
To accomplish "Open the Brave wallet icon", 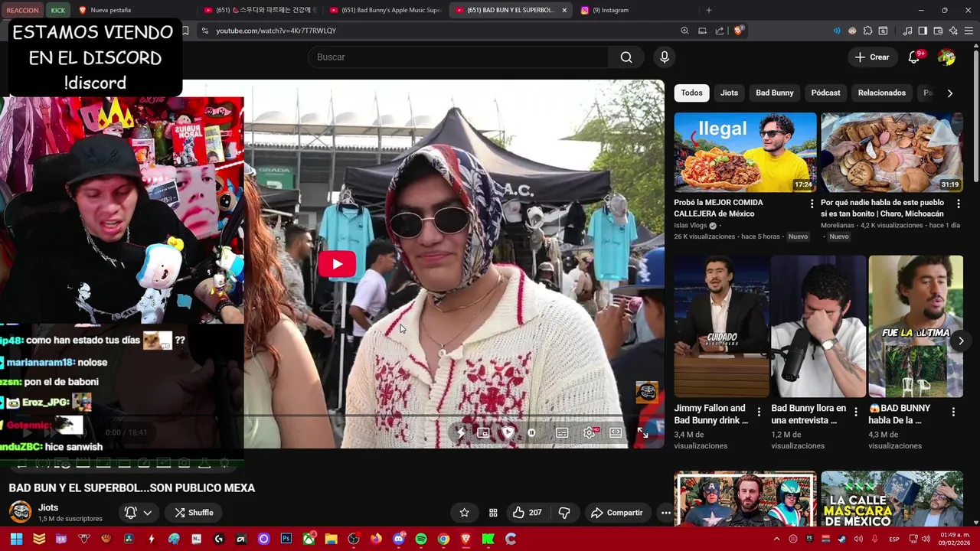I will [938, 31].
